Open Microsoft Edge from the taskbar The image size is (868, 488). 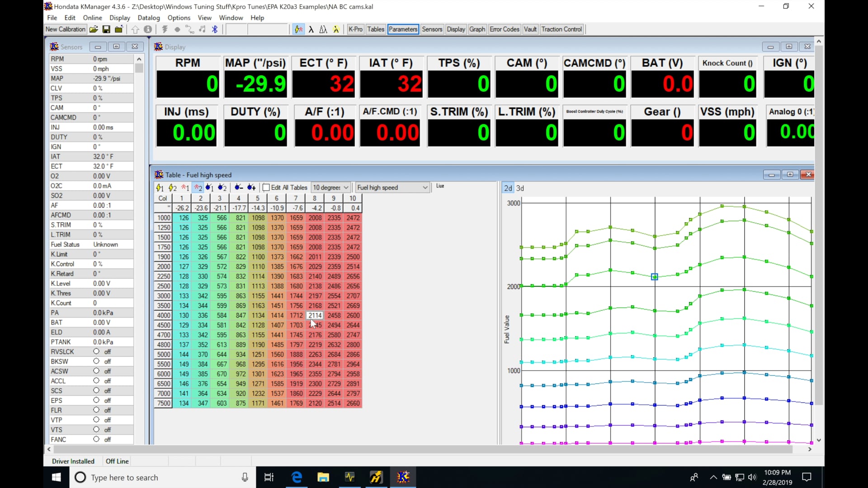click(x=296, y=477)
